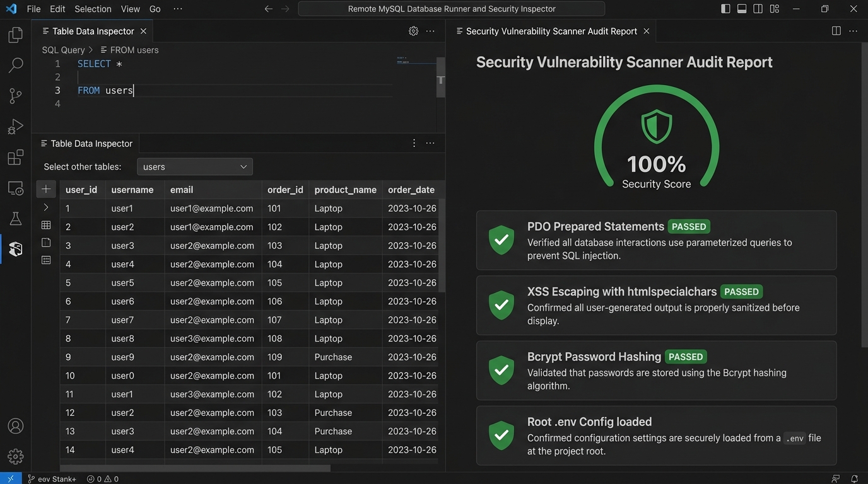The height and width of the screenshot is (484, 868).
Task: Click the remote connection status bar icon
Action: [11, 479]
